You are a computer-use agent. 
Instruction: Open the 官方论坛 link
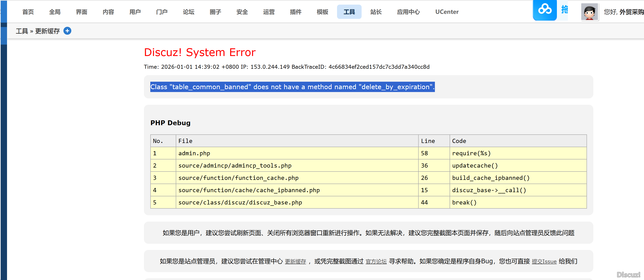[x=376, y=262]
